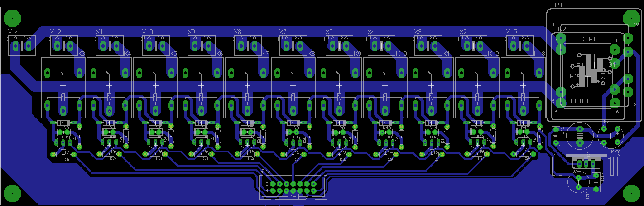Click the K13 relay label
Image resolution: width=644 pixels, height=206 pixels.
(539, 54)
